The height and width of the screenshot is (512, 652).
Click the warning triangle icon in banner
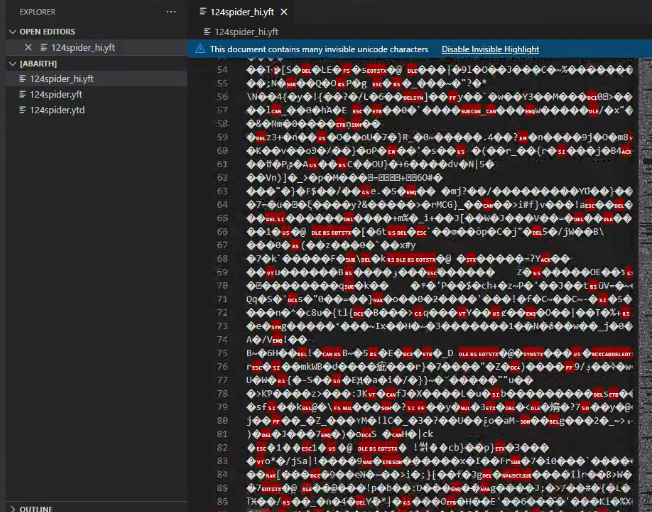click(x=200, y=49)
